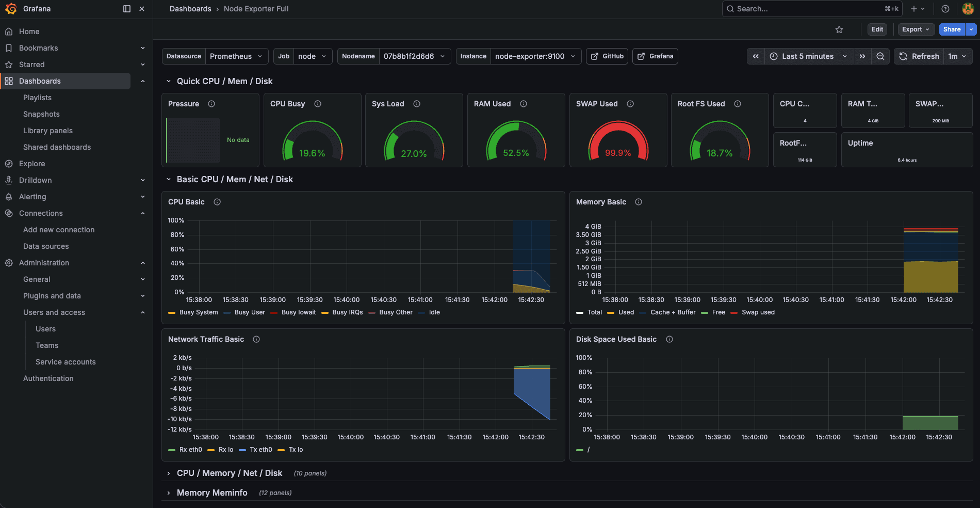Expand the Starred sidebar section
The image size is (980, 508).
(143, 65)
